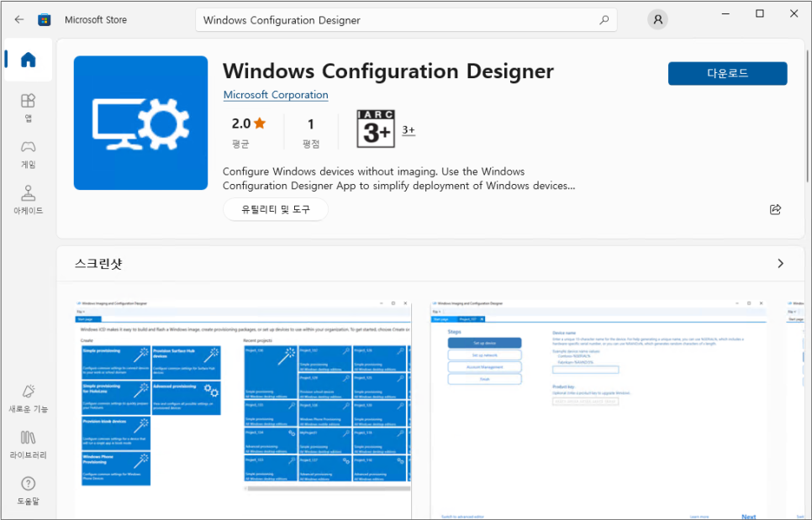Open 새로운 기능 (What's new) in sidebar

click(28, 398)
